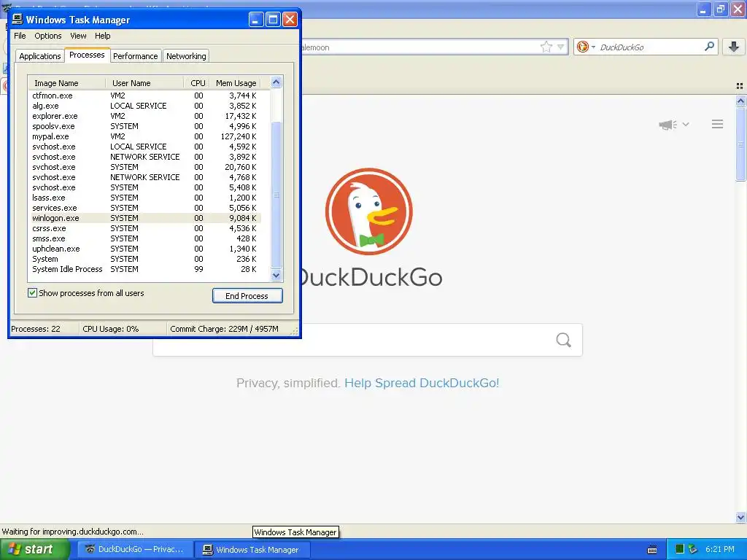
Task: Sort processes by User Name column
Action: pyautogui.click(x=145, y=83)
